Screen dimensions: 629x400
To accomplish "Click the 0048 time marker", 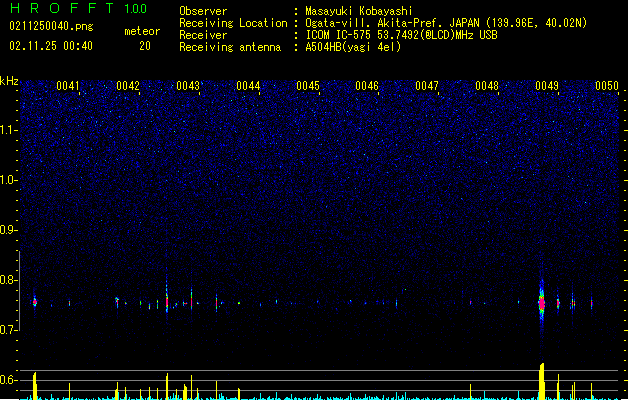I will pos(487,86).
